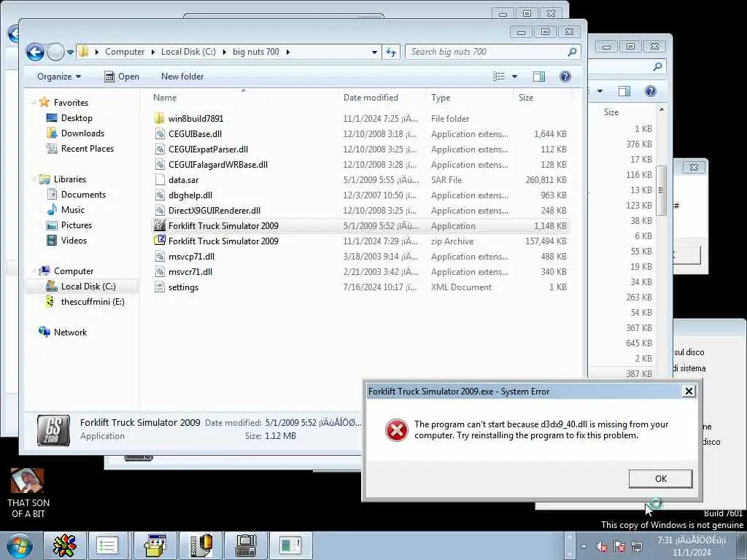Click search magnifier icon in the background window
This screenshot has height=560, width=747.
coord(657,66)
